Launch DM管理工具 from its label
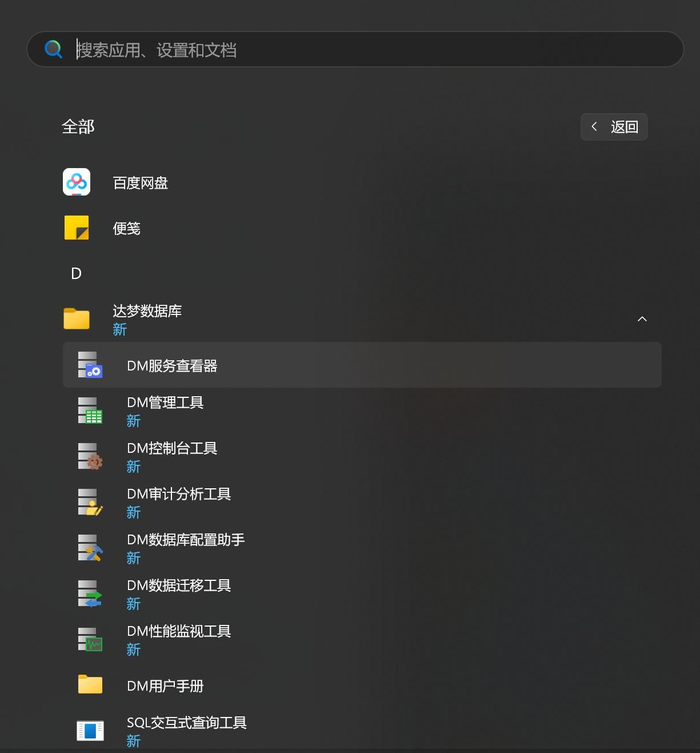This screenshot has height=753, width=700. [x=165, y=403]
